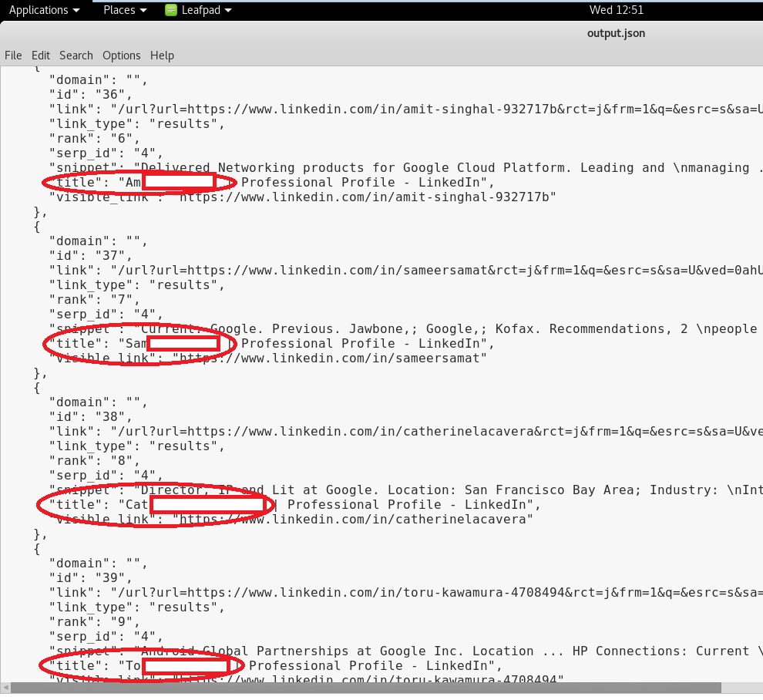
Task: Click the snippet line about Networking products
Action: point(406,167)
